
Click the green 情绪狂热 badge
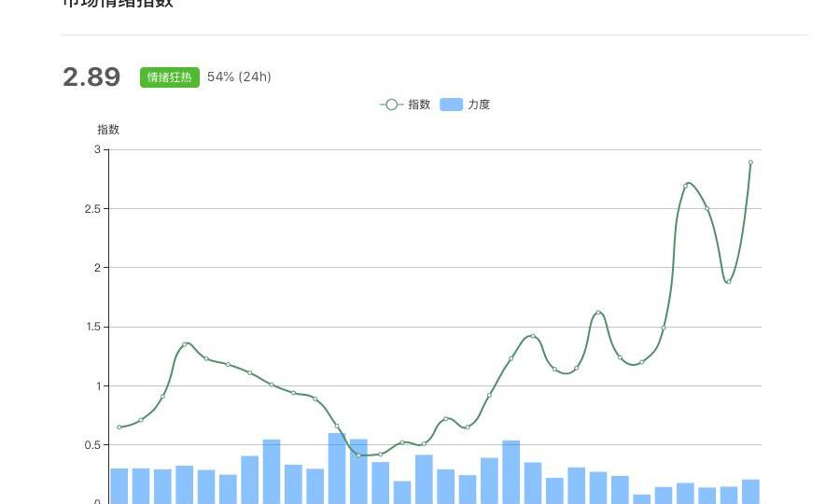click(x=170, y=77)
